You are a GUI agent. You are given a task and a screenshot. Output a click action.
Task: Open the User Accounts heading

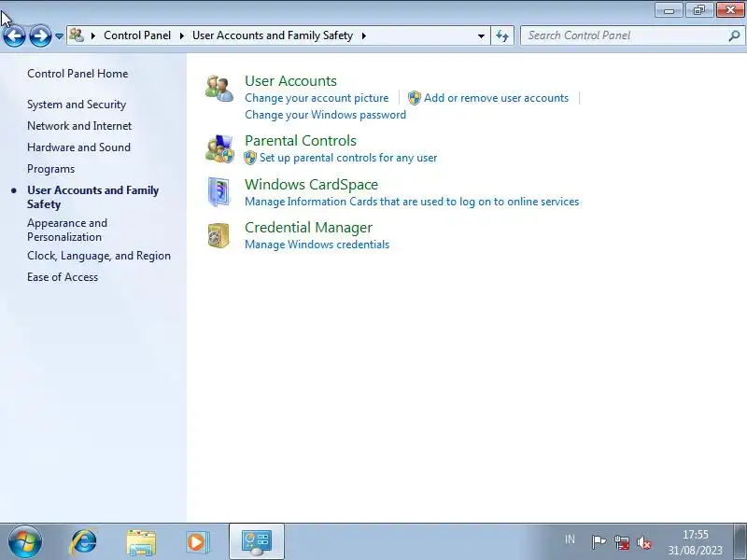point(290,81)
